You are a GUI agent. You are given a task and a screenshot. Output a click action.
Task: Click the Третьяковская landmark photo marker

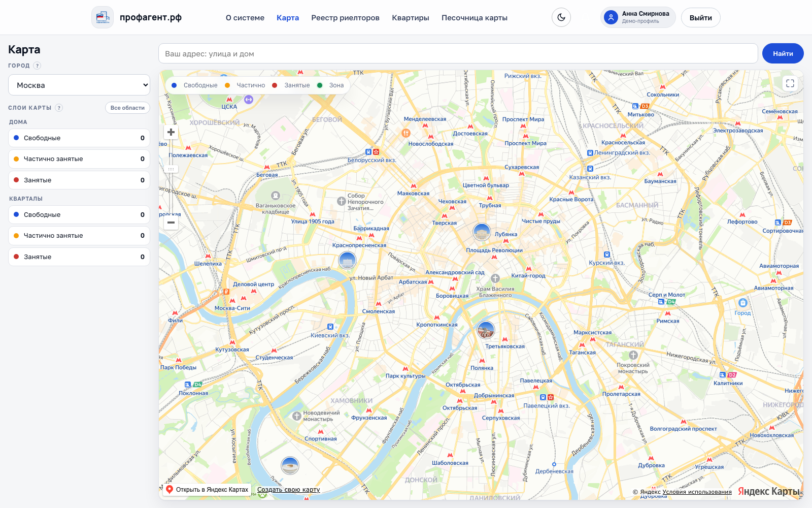click(486, 330)
